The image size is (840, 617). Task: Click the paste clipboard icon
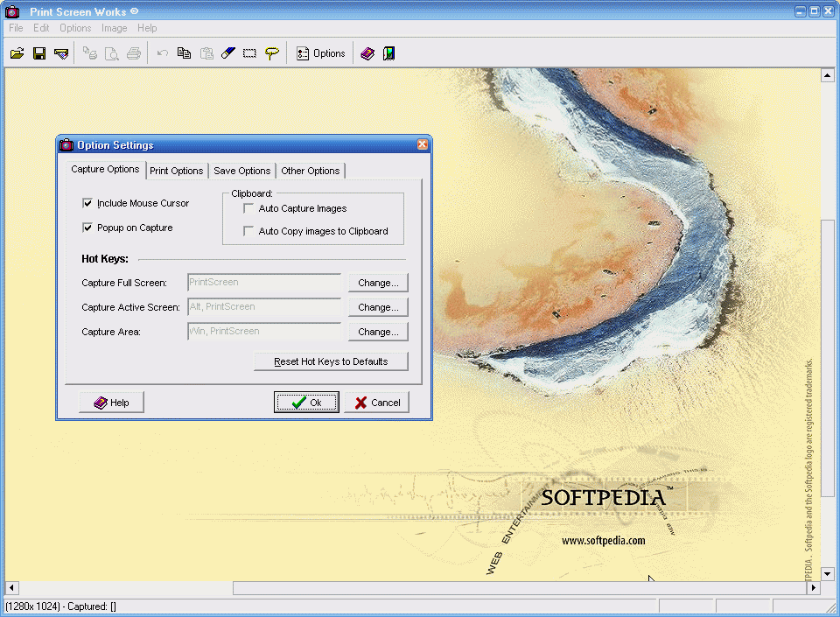point(206,53)
